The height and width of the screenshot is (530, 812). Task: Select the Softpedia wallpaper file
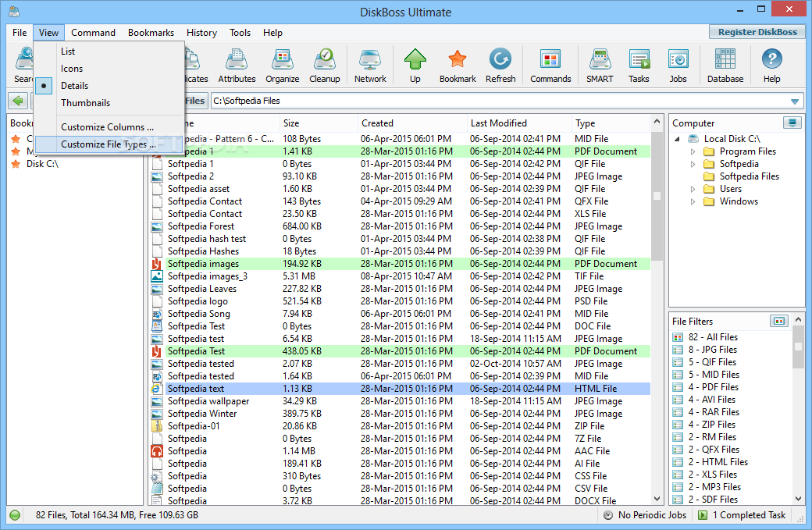[400, 401]
